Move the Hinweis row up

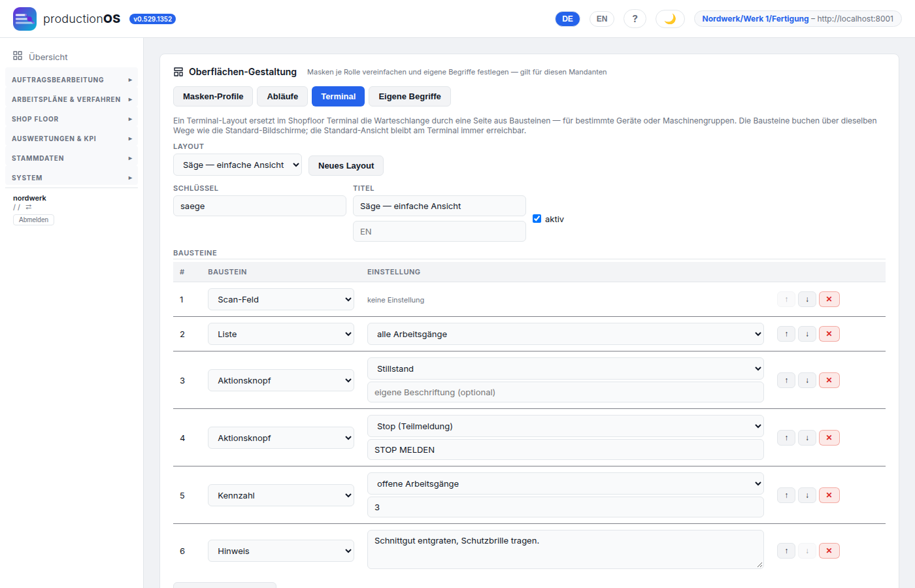786,551
